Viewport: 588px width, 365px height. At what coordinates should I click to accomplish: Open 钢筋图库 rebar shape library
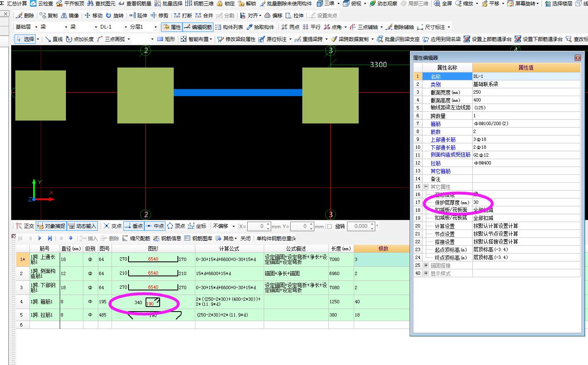point(198,238)
